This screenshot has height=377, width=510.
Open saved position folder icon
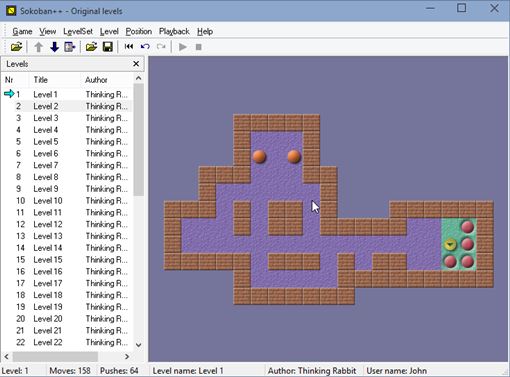(91, 47)
